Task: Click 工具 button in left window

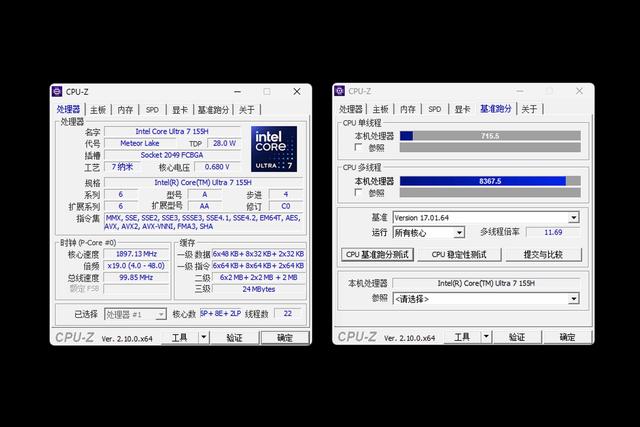Action: (x=180, y=338)
